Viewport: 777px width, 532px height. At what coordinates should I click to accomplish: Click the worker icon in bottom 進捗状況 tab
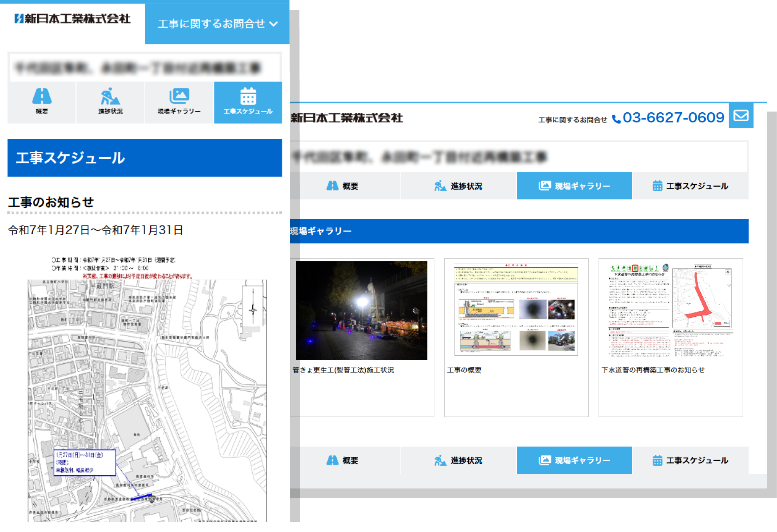(440, 460)
